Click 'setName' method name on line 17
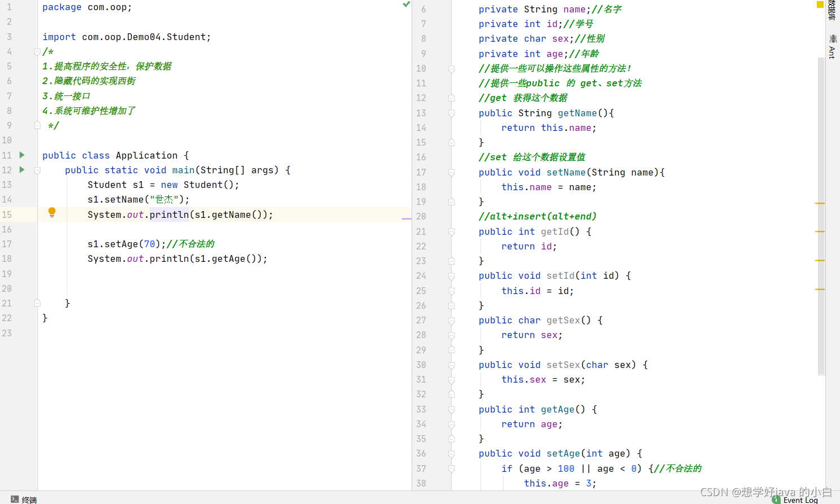 (x=566, y=173)
